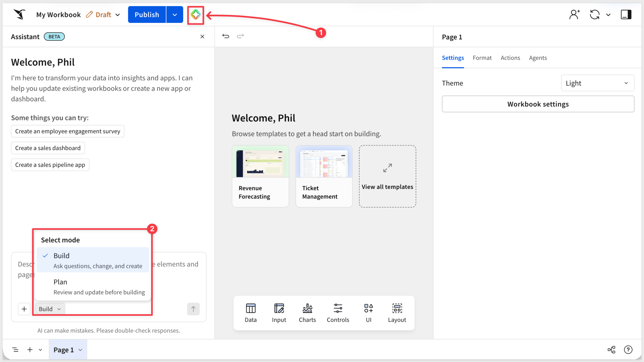Open the Controls element menu
Viewport: 644px width, 362px height.
pos(338,313)
